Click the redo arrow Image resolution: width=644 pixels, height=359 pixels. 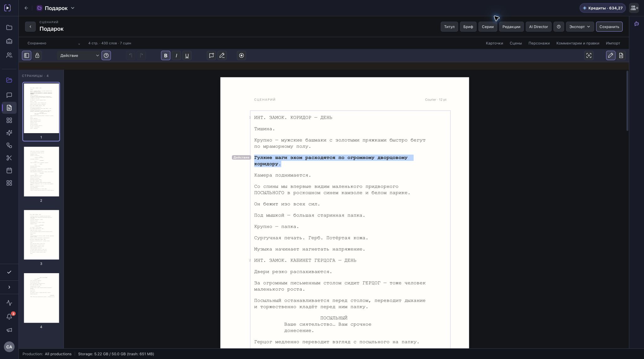tap(141, 55)
